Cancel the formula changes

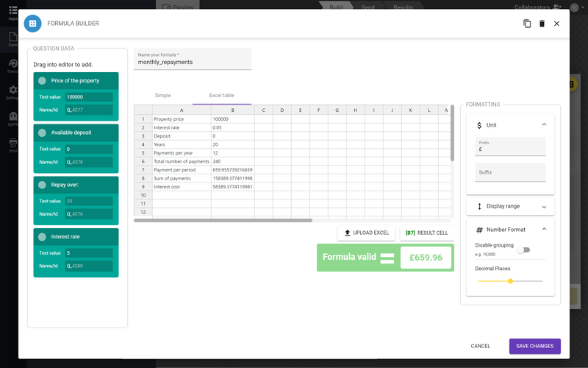(481, 346)
